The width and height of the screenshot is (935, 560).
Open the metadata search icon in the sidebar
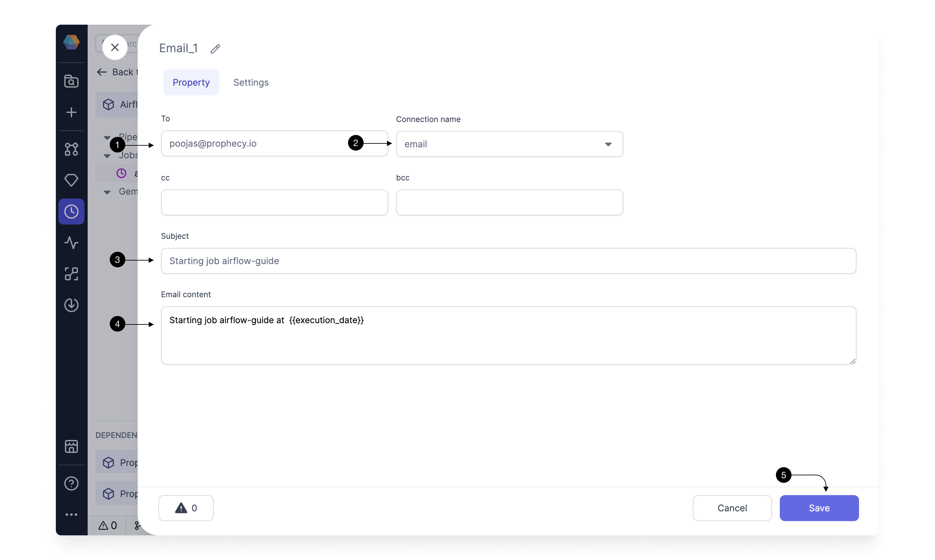[71, 81]
